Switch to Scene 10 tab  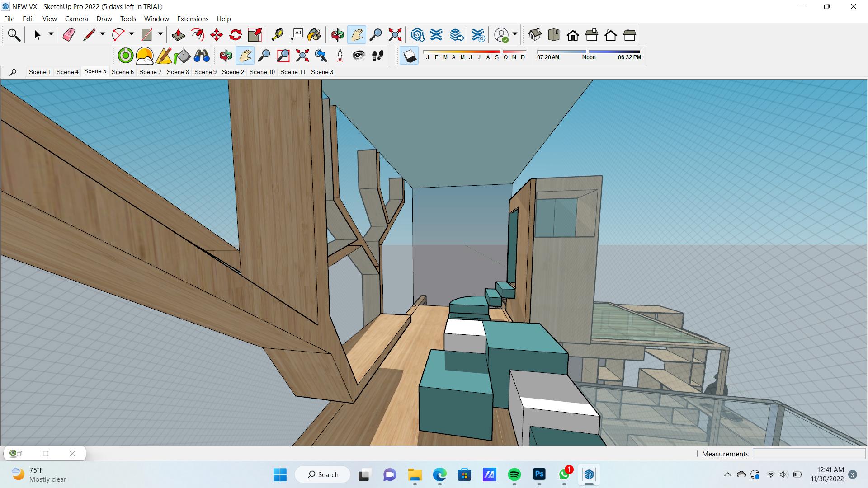pos(262,72)
